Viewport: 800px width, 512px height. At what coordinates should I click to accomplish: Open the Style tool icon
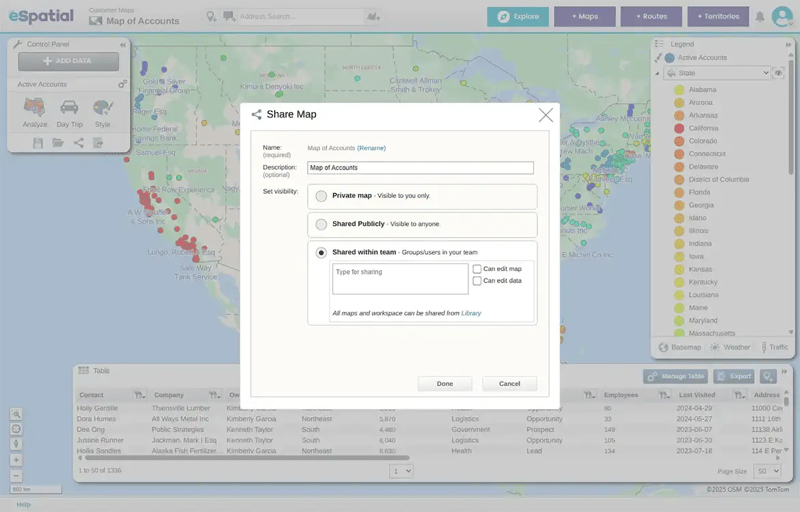102,108
